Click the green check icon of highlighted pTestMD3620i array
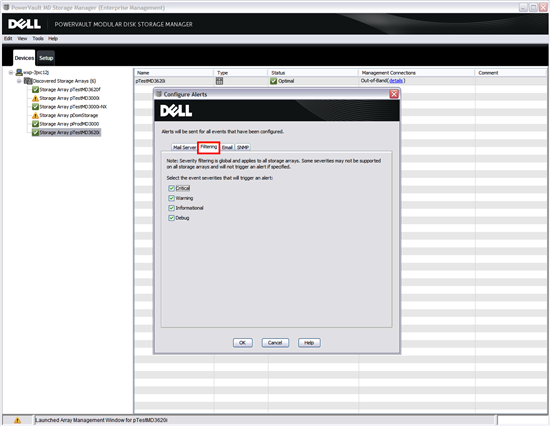 tap(35, 133)
